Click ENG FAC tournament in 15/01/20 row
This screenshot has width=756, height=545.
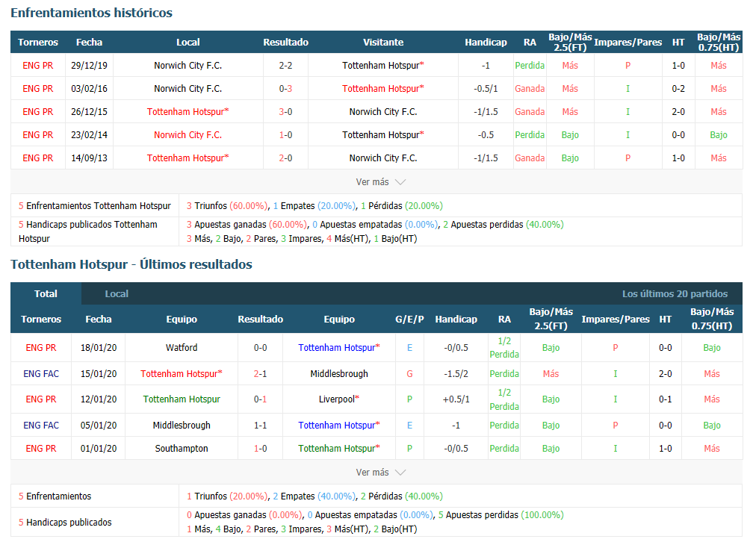pyautogui.click(x=41, y=374)
